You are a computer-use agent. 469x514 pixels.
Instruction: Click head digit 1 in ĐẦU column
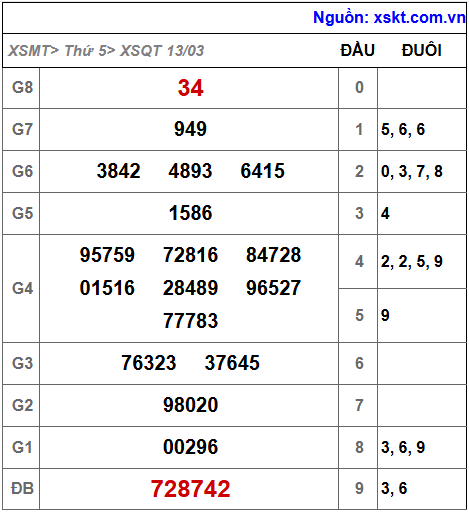(359, 129)
